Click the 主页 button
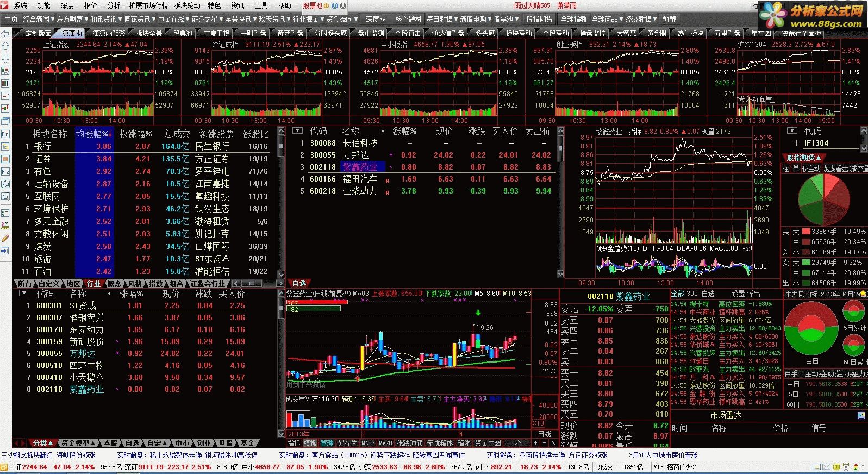 coord(11,19)
